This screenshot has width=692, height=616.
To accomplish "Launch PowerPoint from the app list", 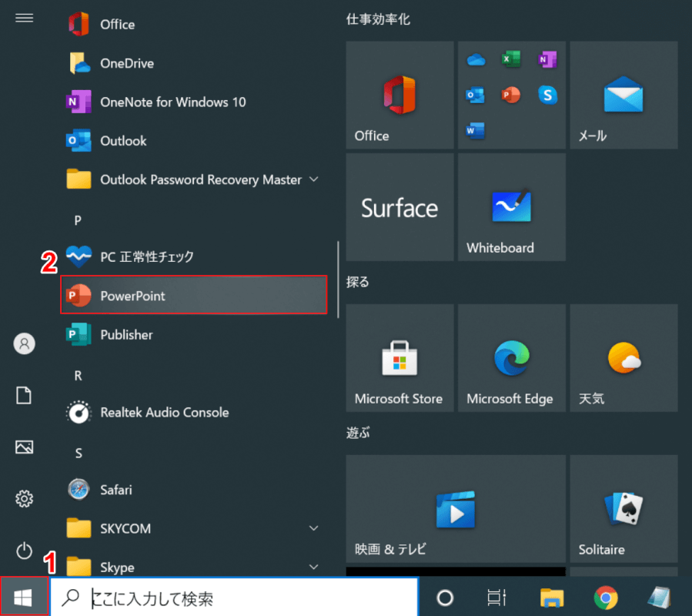I will point(194,295).
